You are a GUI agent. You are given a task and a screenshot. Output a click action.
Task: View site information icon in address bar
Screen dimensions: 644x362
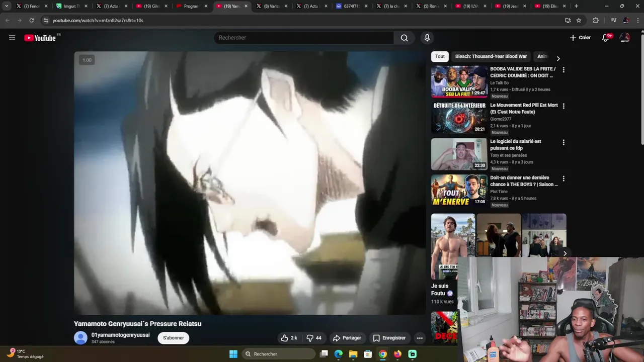[x=46, y=20]
